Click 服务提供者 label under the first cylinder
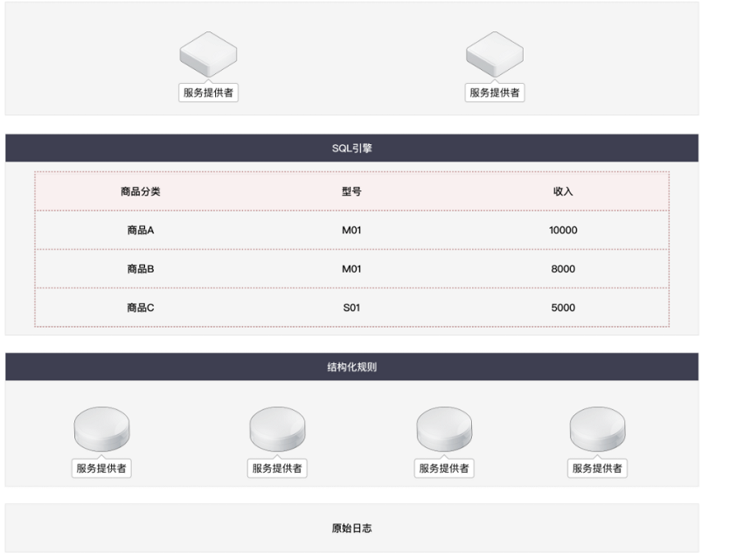743x560 pixels. pyautogui.click(x=101, y=468)
